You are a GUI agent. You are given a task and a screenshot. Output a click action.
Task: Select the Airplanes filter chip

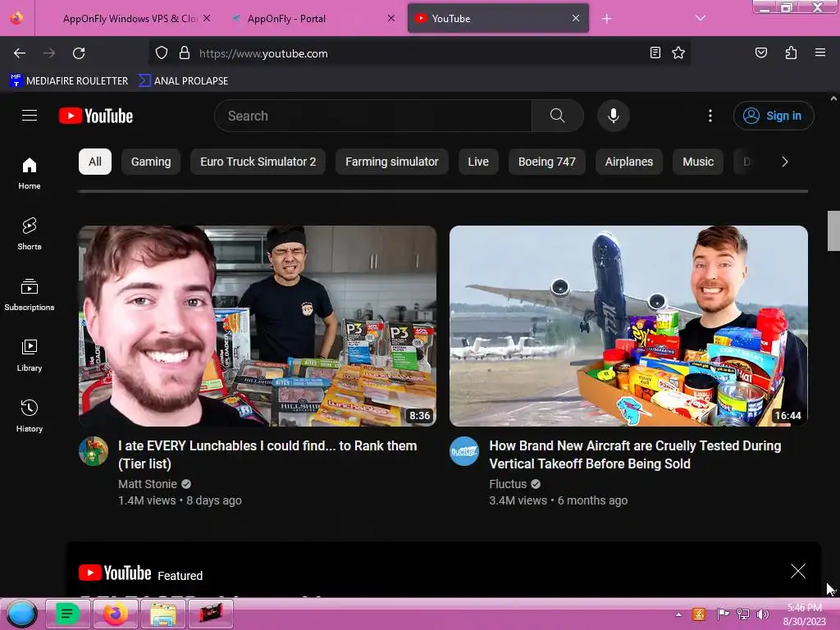(629, 162)
